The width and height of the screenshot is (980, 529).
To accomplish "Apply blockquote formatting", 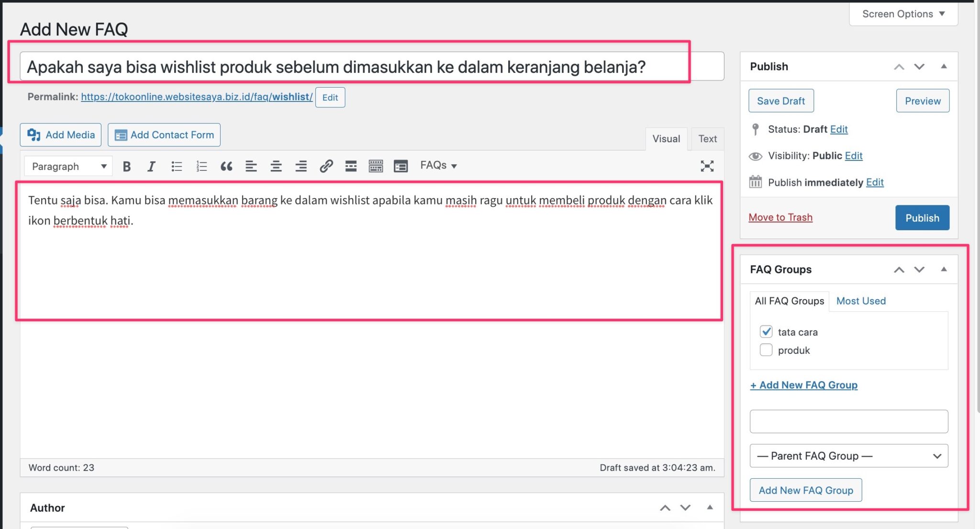I will [226, 166].
